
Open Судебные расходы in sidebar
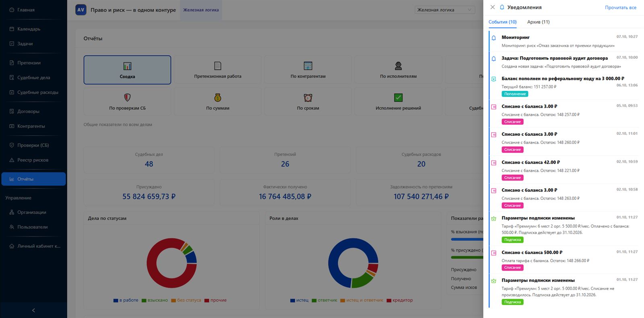click(x=33, y=92)
